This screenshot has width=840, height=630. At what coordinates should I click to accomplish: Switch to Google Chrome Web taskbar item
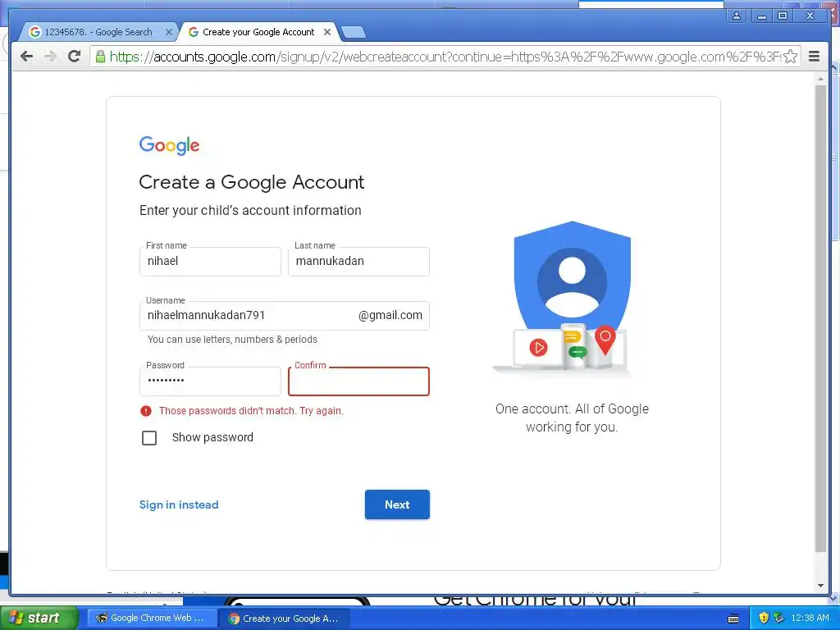pyautogui.click(x=152, y=618)
